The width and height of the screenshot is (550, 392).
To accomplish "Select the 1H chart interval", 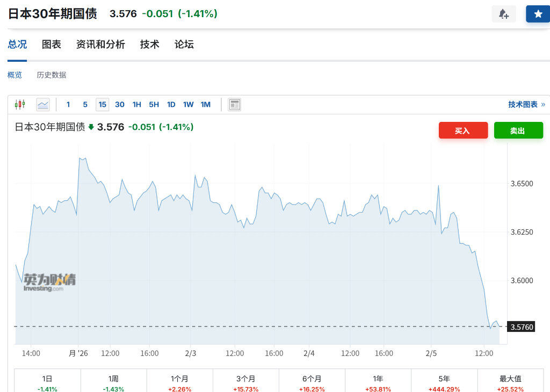I will coord(136,104).
